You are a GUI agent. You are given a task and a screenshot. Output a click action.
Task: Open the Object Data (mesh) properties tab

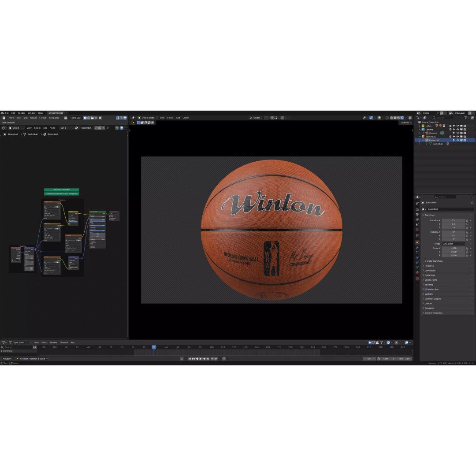[417, 267]
